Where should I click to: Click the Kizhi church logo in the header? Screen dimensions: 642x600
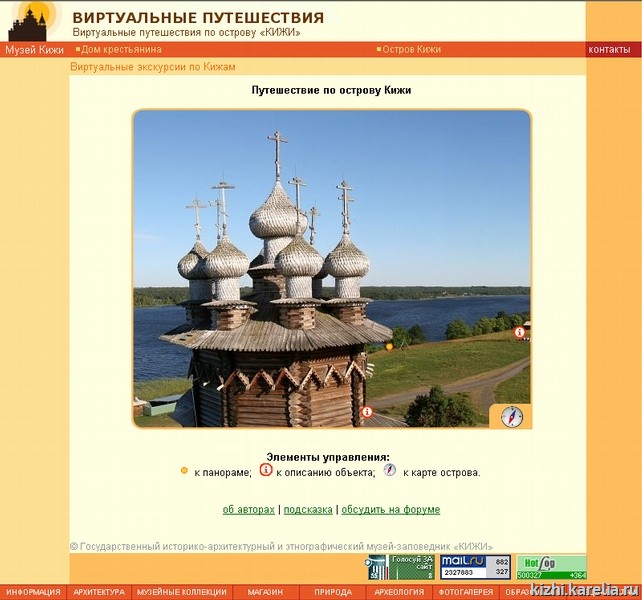click(x=35, y=21)
